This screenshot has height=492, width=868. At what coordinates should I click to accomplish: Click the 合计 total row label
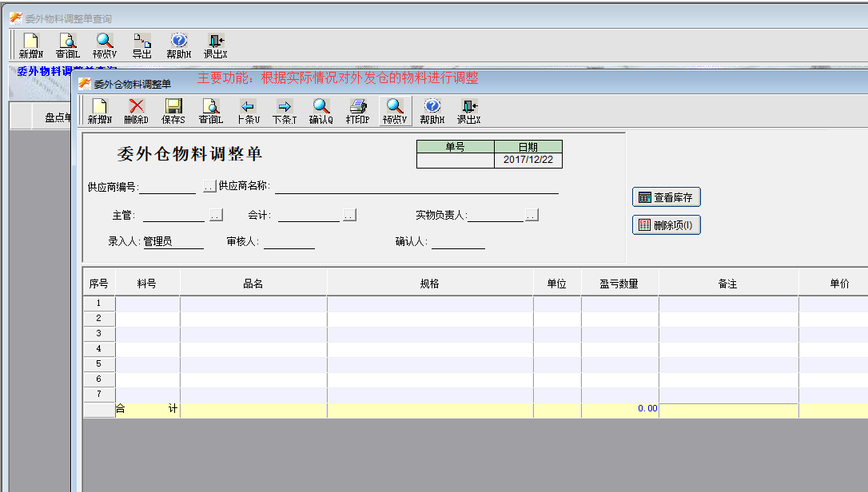(x=147, y=409)
